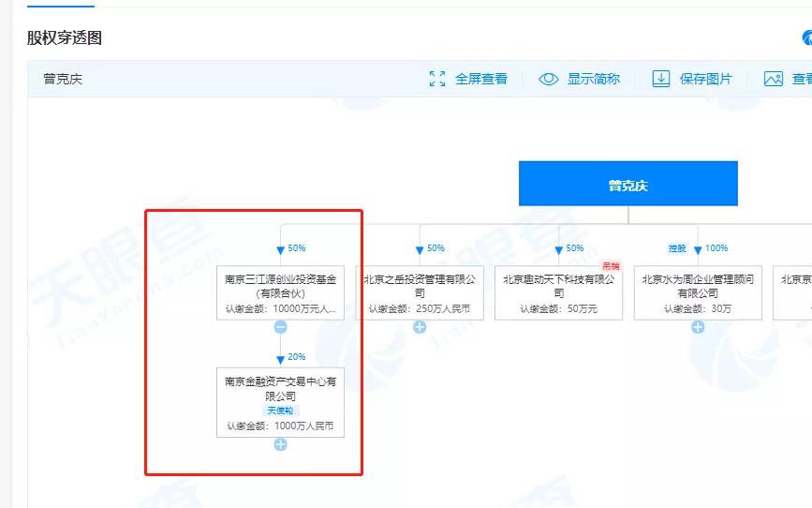
Task: Click 50% label above 北京之岳投资管理
Action: click(436, 248)
